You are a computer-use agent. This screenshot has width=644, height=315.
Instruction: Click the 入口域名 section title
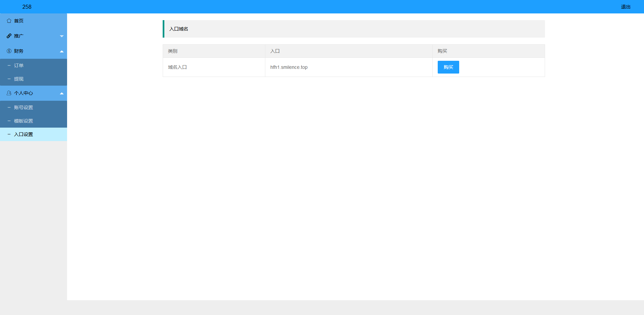point(179,29)
